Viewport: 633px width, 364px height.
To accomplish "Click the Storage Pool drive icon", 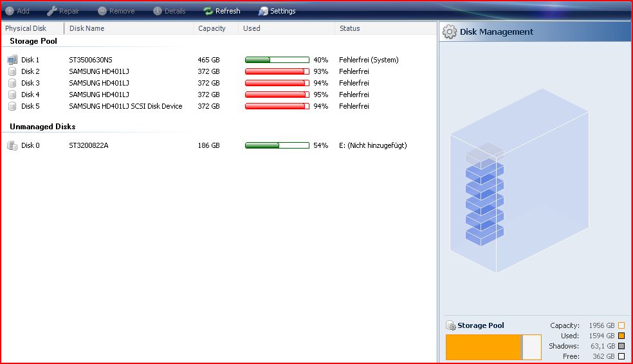I will click(x=450, y=325).
